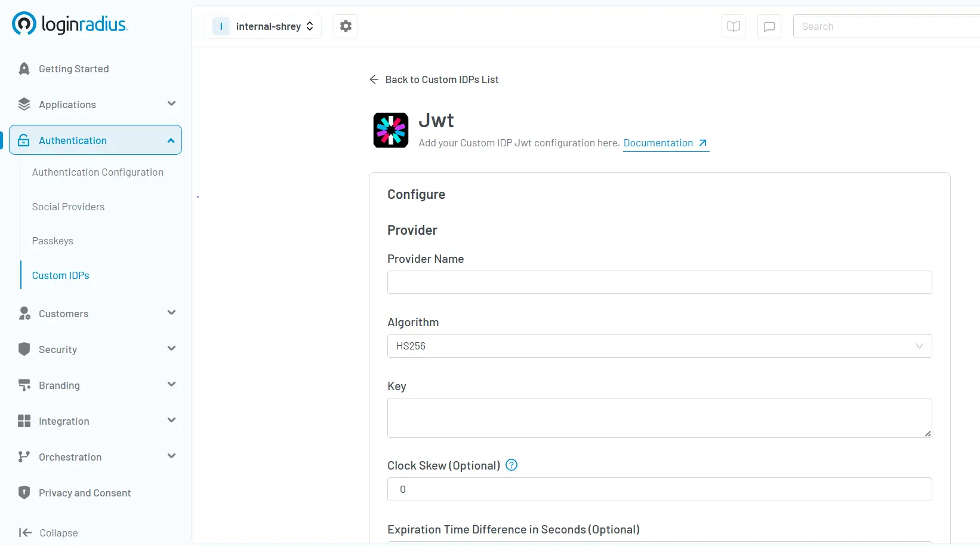Viewport: 980px width, 546px height.
Task: Click the rocket icon next to Getting Started
Action: point(24,69)
